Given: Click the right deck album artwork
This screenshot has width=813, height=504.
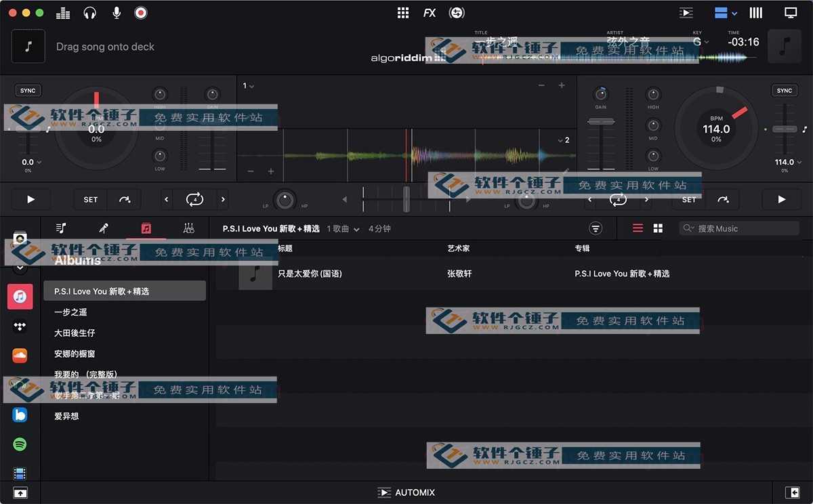Looking at the screenshot, I should coord(785,46).
